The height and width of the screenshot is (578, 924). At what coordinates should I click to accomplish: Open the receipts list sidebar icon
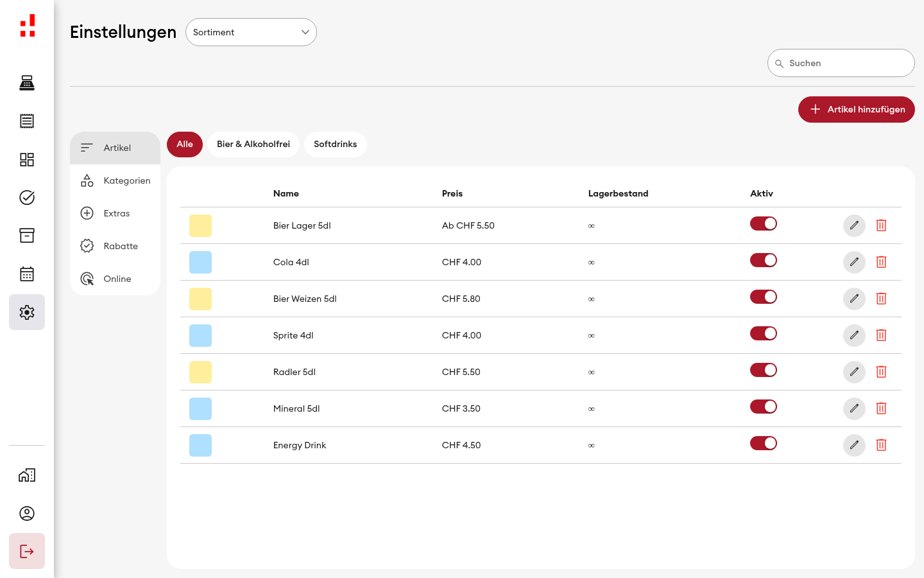[x=27, y=121]
